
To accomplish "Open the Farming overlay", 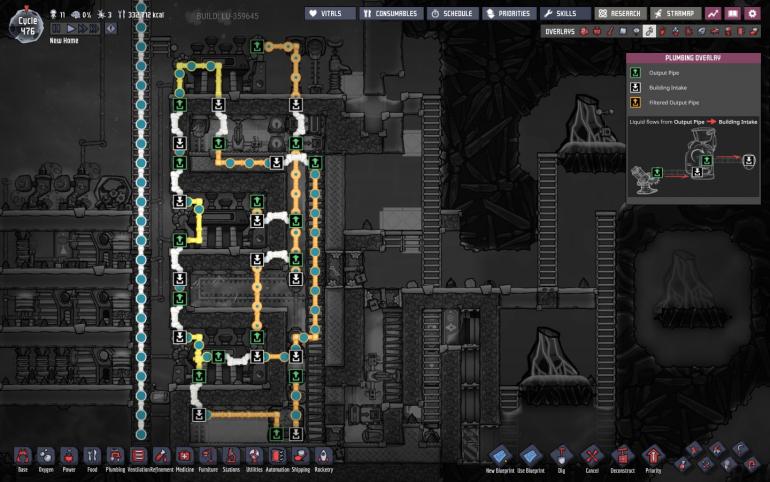I will pyautogui.click(x=702, y=31).
